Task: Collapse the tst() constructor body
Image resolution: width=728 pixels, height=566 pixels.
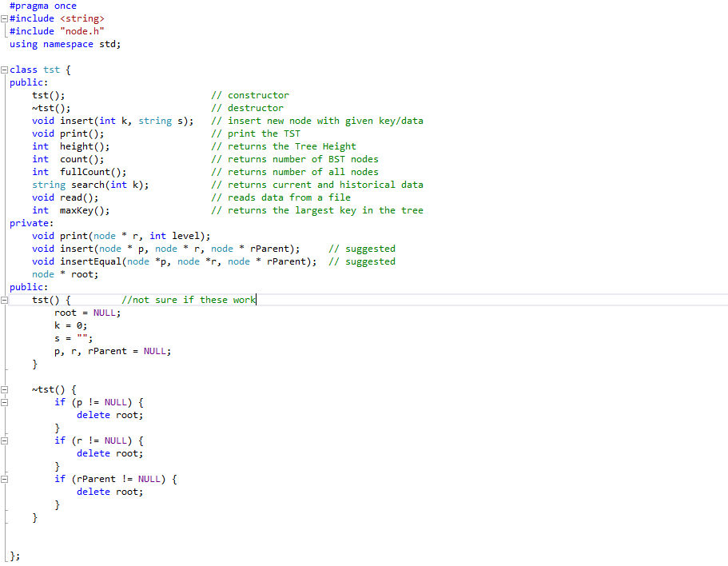Action: coord(3,300)
